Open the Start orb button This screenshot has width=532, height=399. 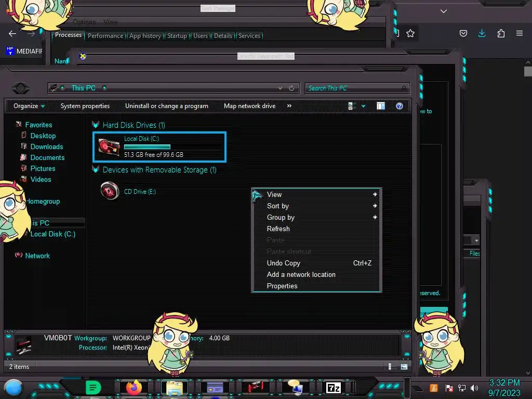tap(14, 388)
